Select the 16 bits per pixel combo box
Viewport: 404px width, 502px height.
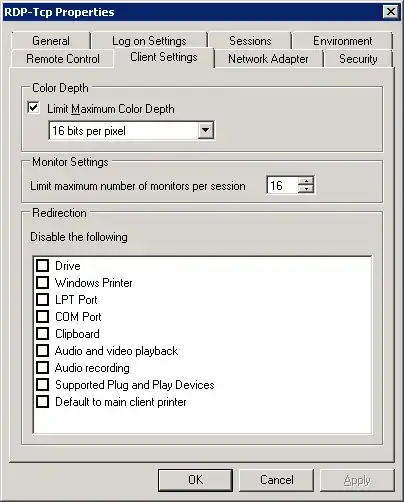[x=131, y=130]
